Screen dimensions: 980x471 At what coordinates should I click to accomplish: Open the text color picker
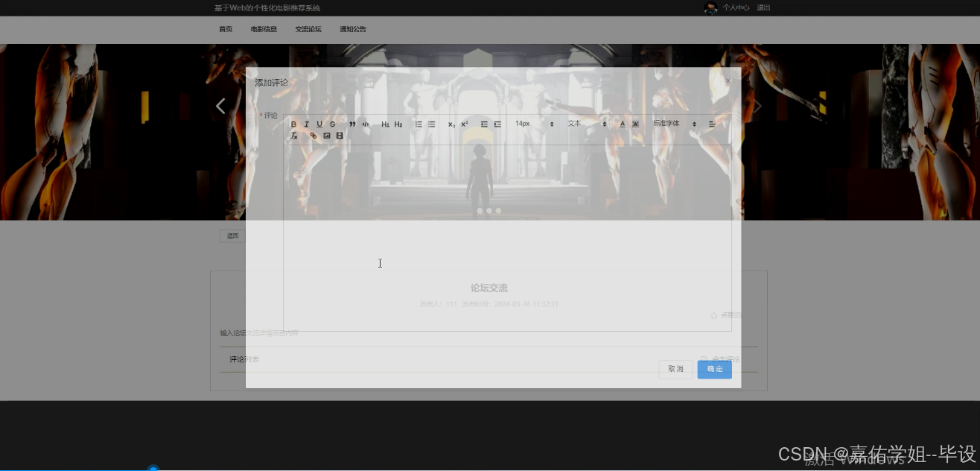click(623, 124)
